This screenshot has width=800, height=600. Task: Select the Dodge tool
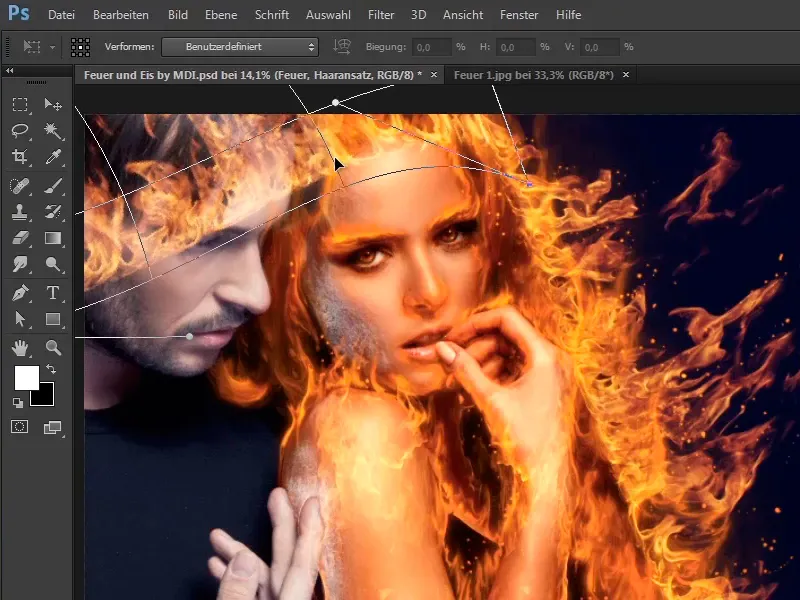53,264
